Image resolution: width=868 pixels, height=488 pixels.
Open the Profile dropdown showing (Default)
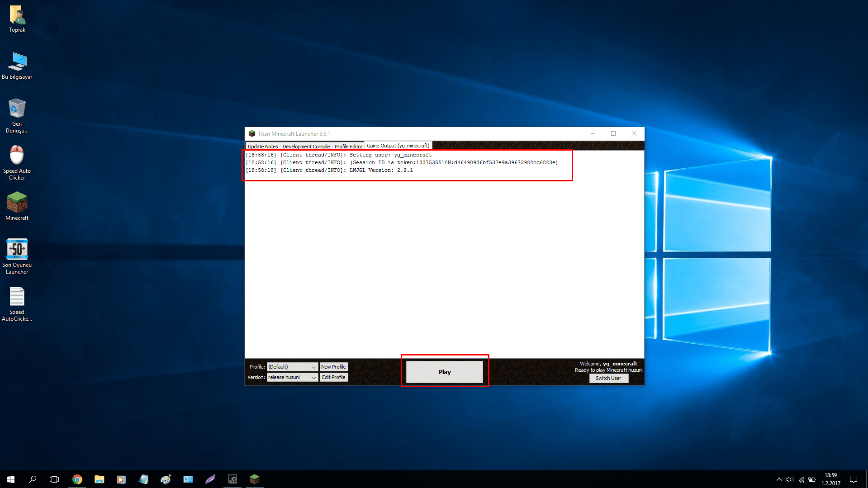click(292, 367)
